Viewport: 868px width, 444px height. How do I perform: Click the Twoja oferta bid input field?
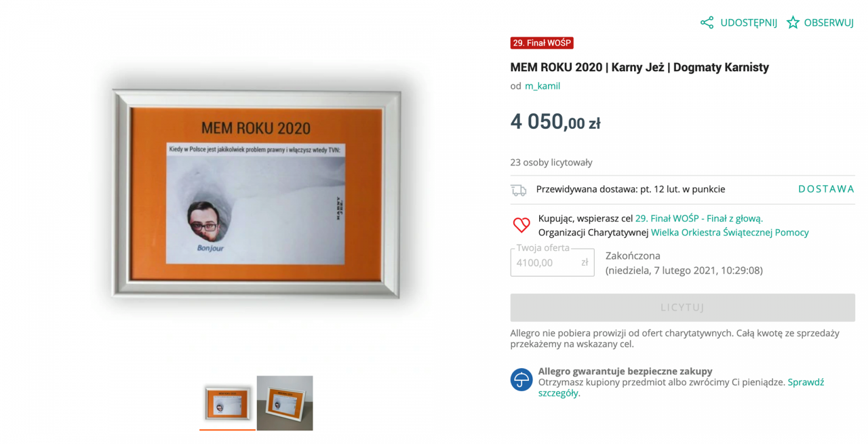pyautogui.click(x=552, y=262)
